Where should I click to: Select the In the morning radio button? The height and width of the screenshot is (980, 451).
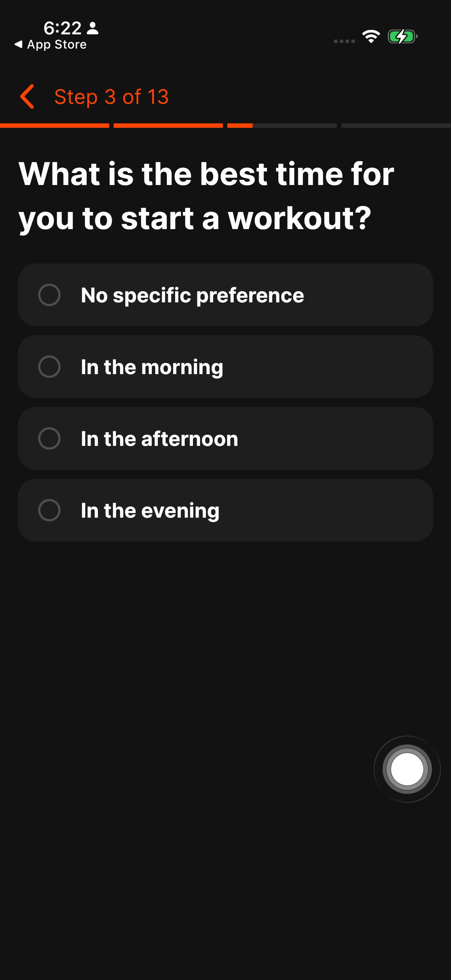tap(49, 367)
